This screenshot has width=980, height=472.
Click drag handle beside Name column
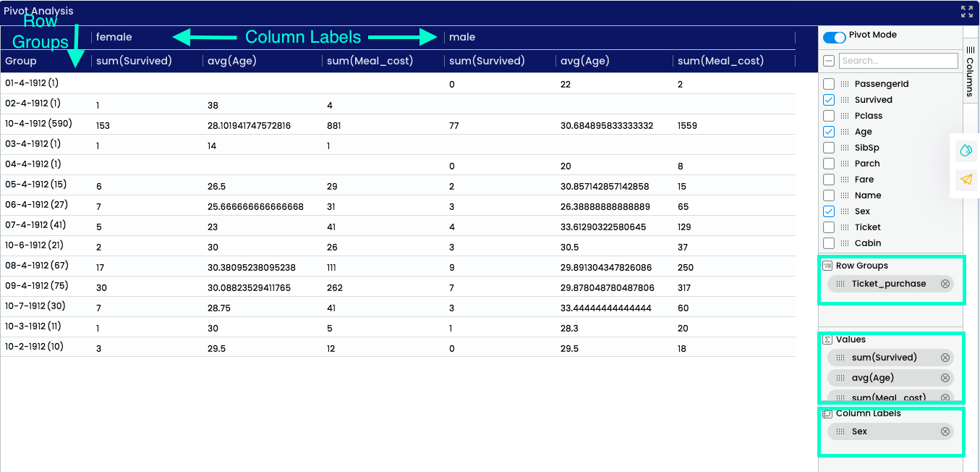[x=845, y=195]
